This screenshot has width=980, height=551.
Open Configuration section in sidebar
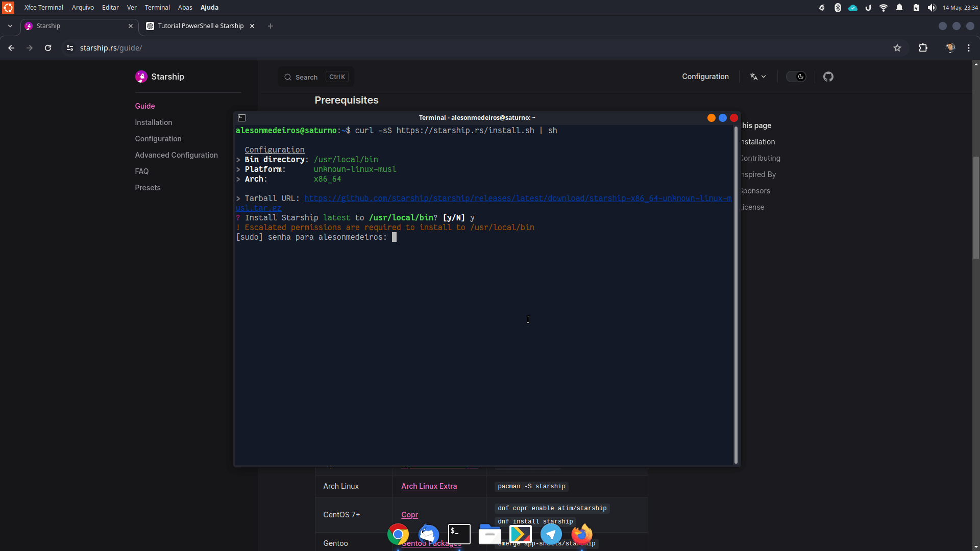[158, 139]
